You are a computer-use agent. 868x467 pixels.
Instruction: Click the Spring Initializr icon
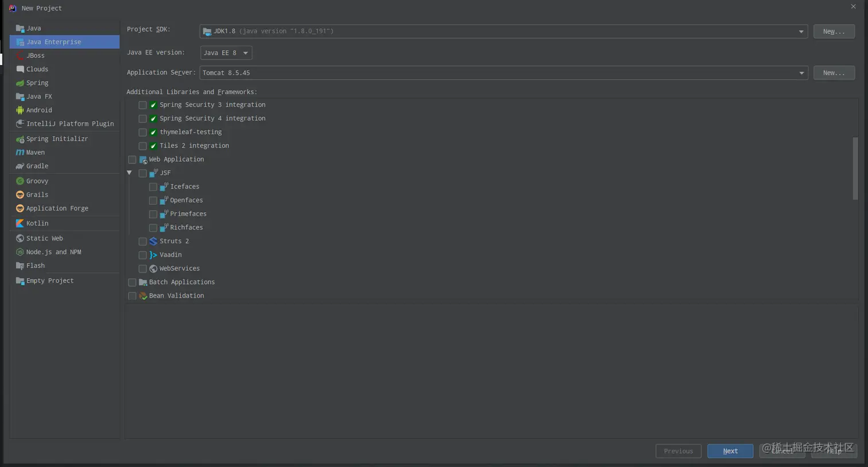(20, 139)
